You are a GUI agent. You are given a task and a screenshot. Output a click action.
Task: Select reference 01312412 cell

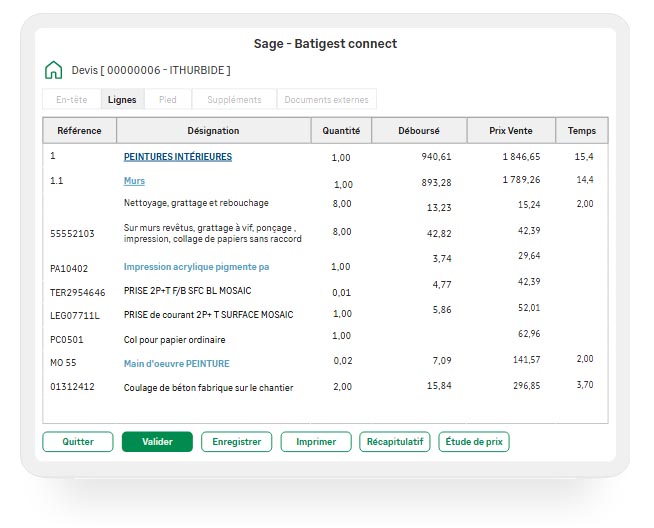point(72,387)
